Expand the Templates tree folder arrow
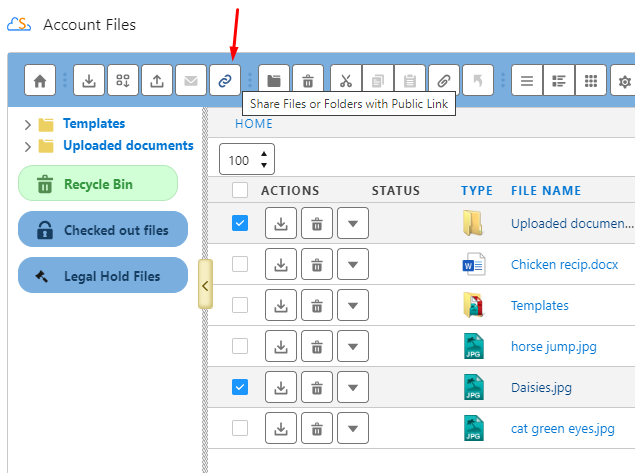Screen dimensions: 635x473 (28, 125)
